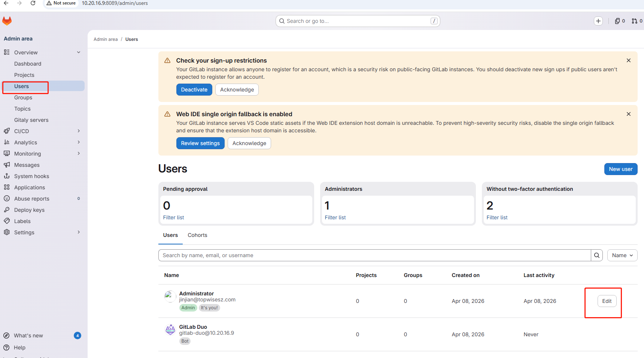The image size is (644, 358).
Task: Click the Deactivate sign-ups button
Action: 194,90
